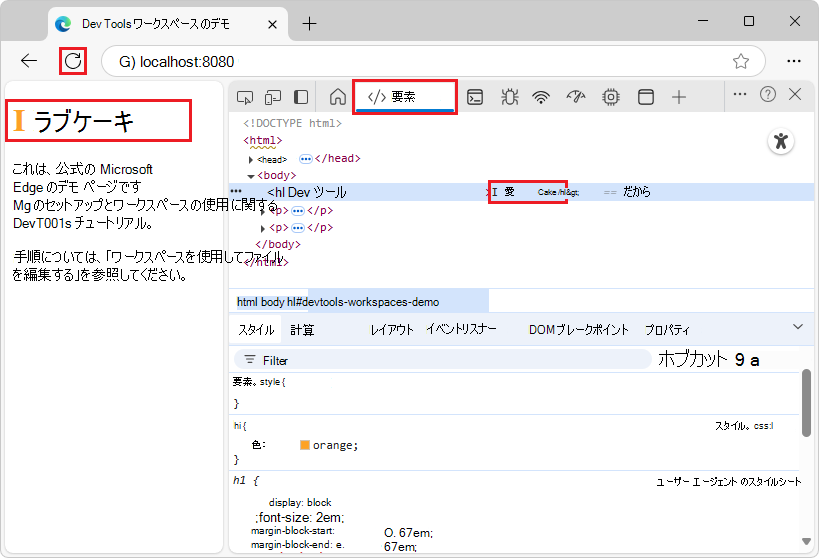
Task: Open the Application tool
Action: pyautogui.click(x=646, y=97)
